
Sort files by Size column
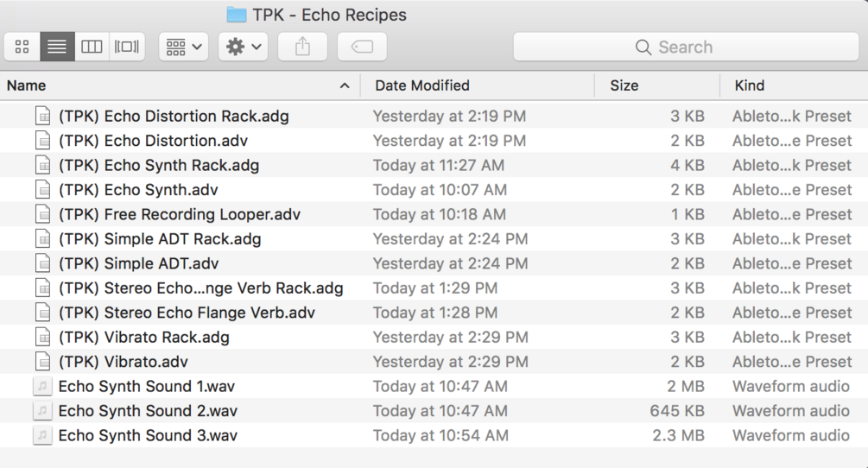pos(624,85)
